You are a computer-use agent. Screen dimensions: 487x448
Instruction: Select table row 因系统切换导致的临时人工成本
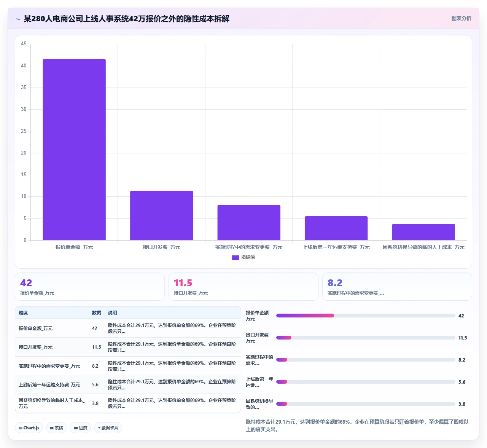[128, 403]
